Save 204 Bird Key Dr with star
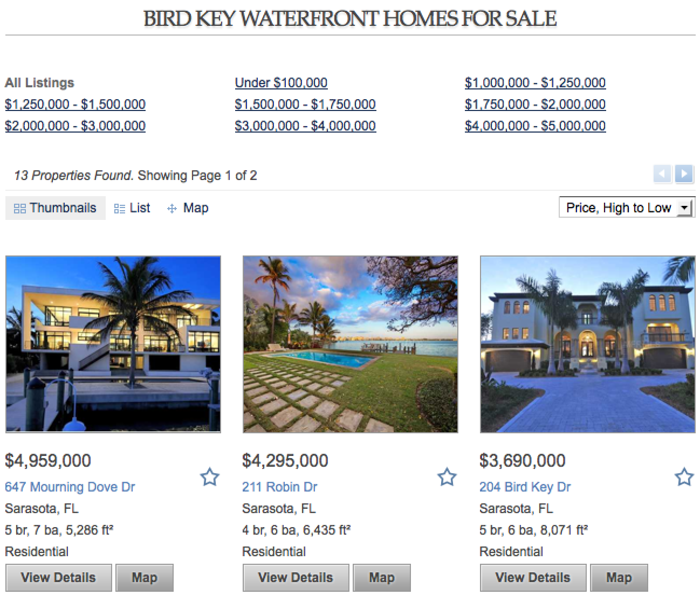The width and height of the screenshot is (700, 595). 684,477
